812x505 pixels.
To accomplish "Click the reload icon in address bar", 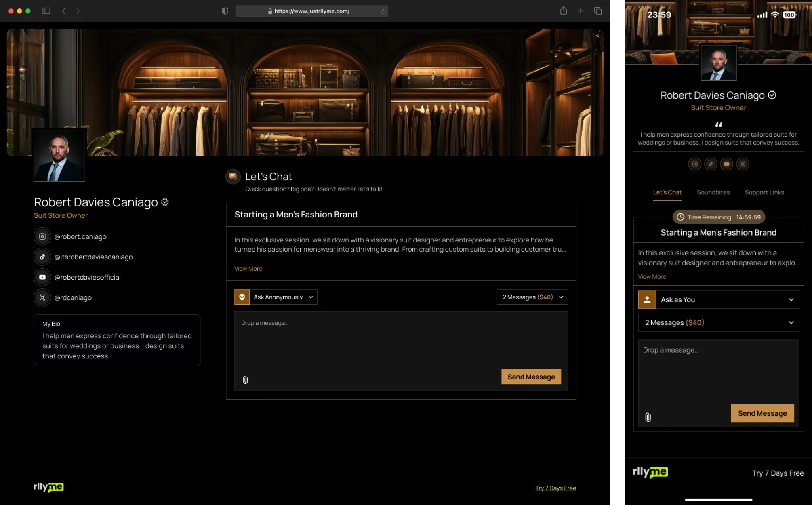I will pyautogui.click(x=383, y=11).
